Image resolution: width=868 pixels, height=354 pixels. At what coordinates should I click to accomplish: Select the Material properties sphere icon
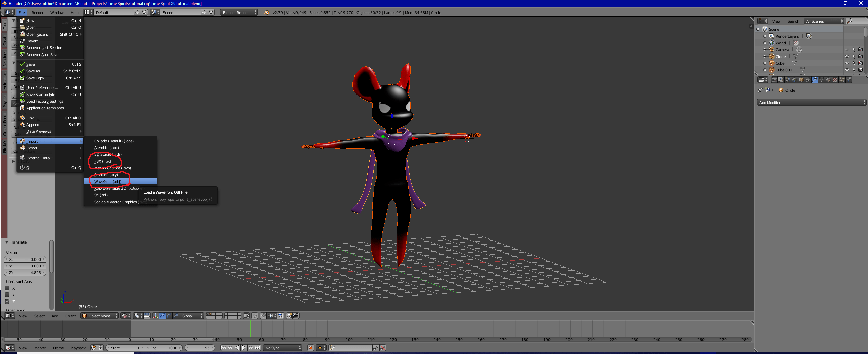point(828,80)
